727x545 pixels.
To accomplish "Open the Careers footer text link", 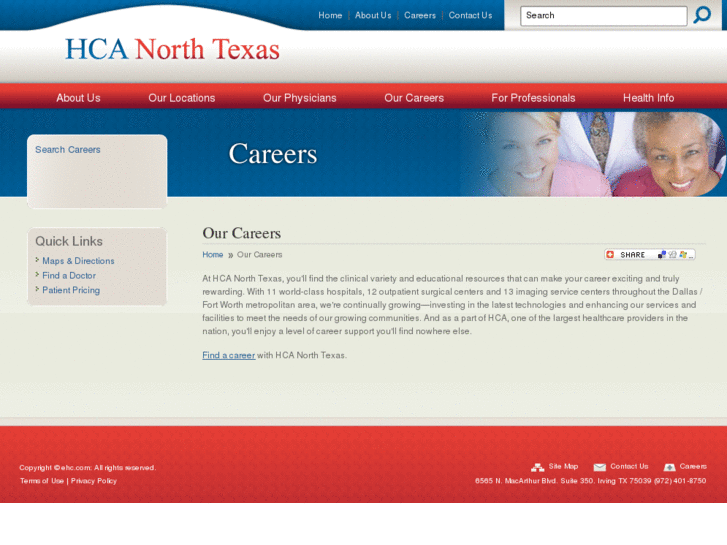I will click(693, 467).
